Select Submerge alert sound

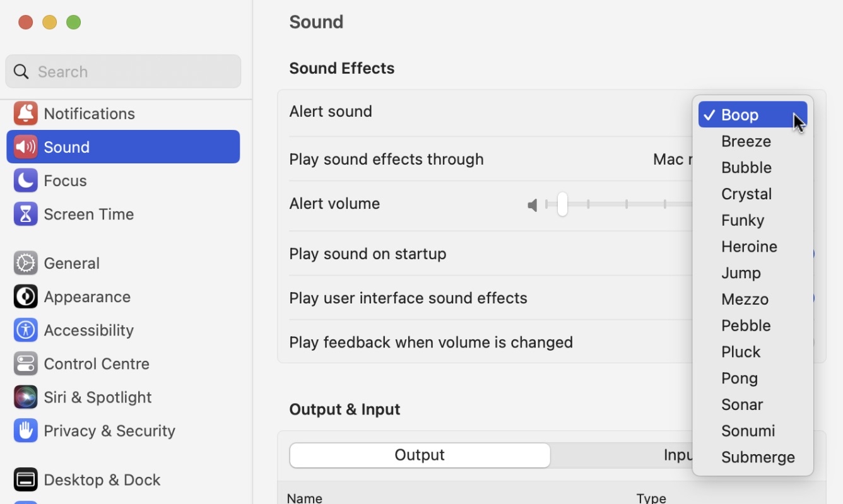753,457
